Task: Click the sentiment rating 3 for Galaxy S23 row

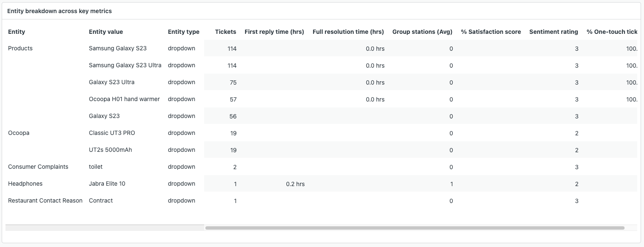Action: pos(577,116)
